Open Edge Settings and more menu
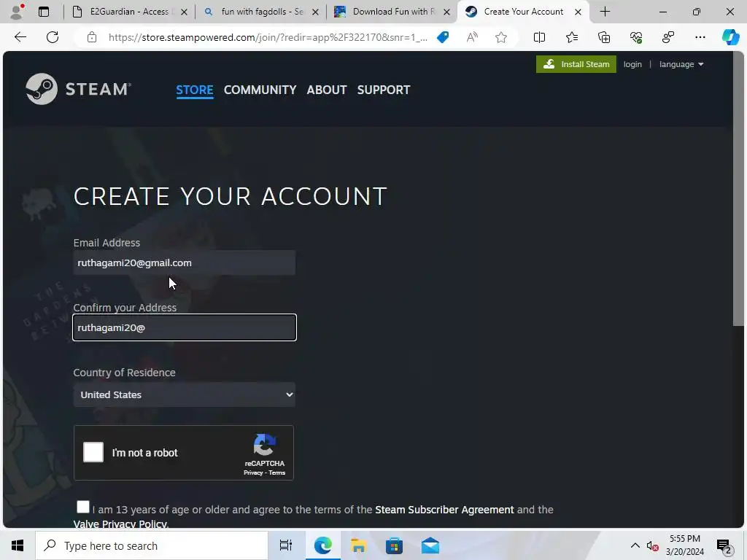 pyautogui.click(x=700, y=37)
